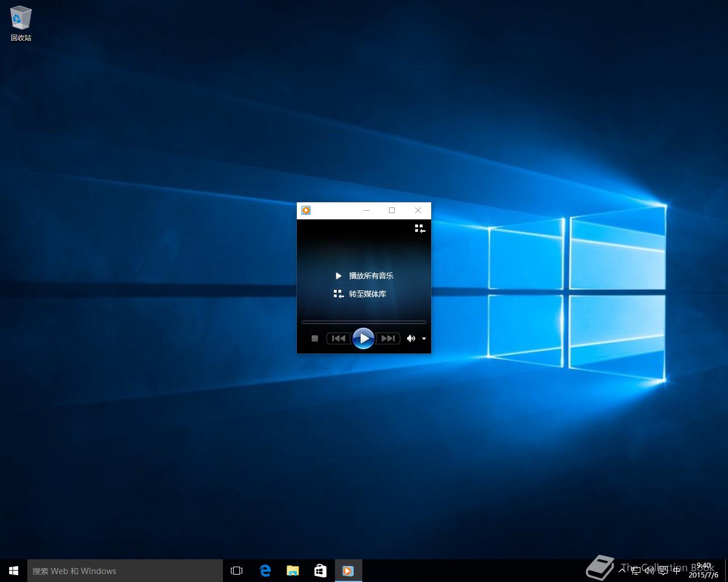Open the Windows Store from the taskbar
The width and height of the screenshot is (728, 582).
[320, 571]
